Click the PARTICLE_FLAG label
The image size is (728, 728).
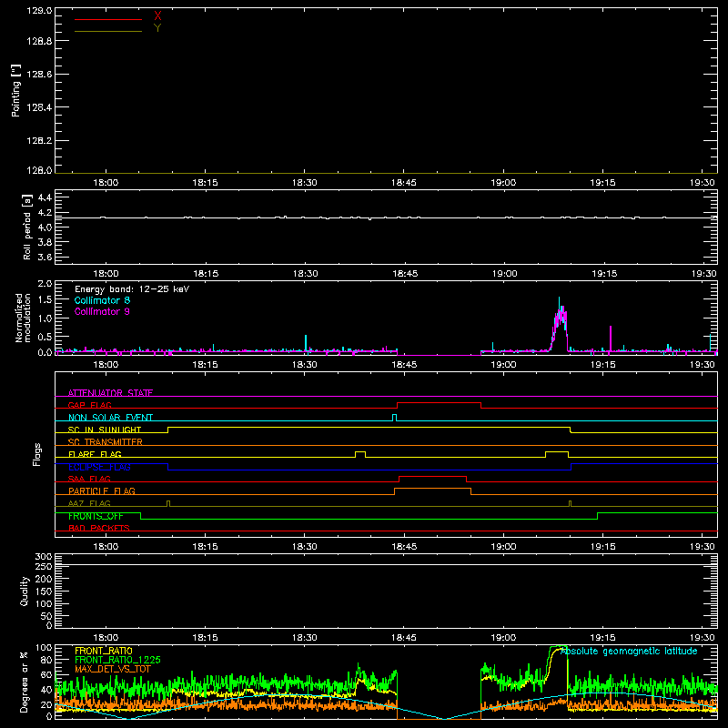(102, 490)
